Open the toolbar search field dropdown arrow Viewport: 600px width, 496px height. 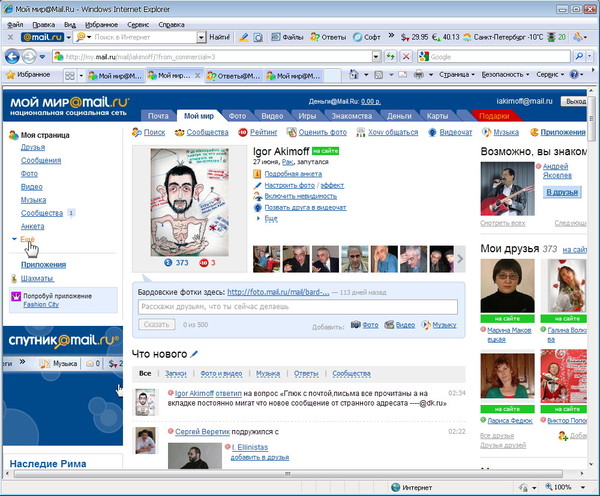tap(201, 38)
